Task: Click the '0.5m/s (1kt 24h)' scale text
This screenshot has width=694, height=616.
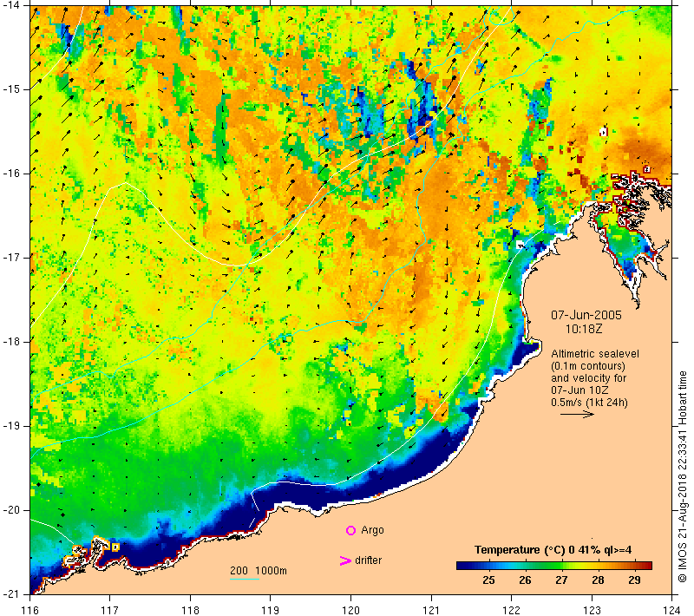Action: [x=589, y=403]
